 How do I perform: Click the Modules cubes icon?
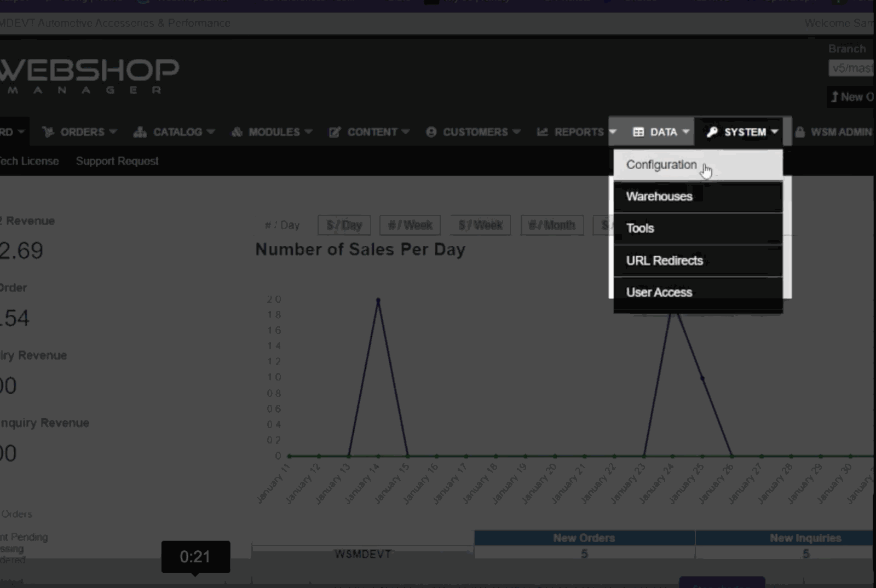pyautogui.click(x=237, y=132)
